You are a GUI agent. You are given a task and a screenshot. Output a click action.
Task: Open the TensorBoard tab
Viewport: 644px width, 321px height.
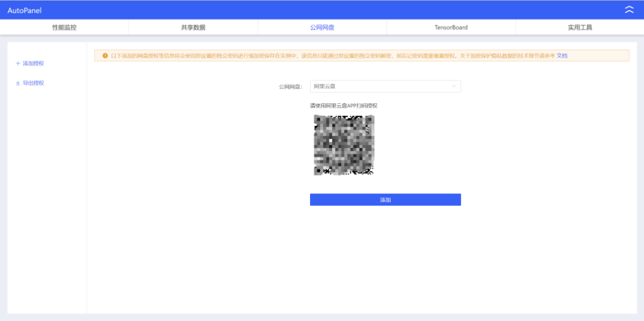451,28
